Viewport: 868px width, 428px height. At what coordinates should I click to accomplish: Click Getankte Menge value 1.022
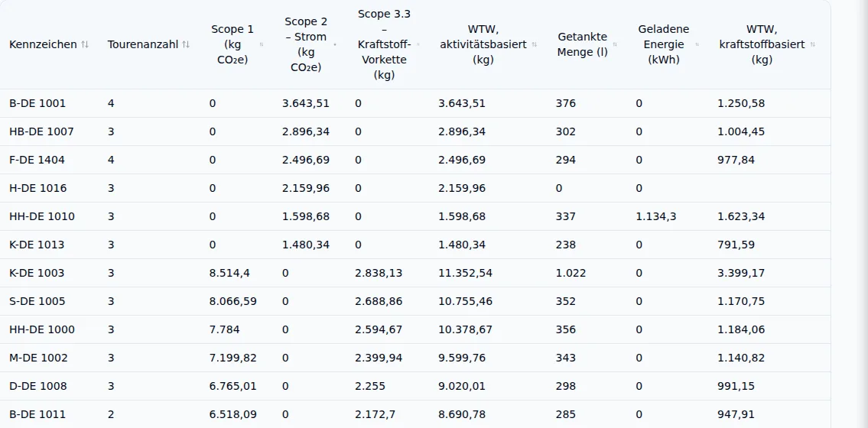coord(571,273)
